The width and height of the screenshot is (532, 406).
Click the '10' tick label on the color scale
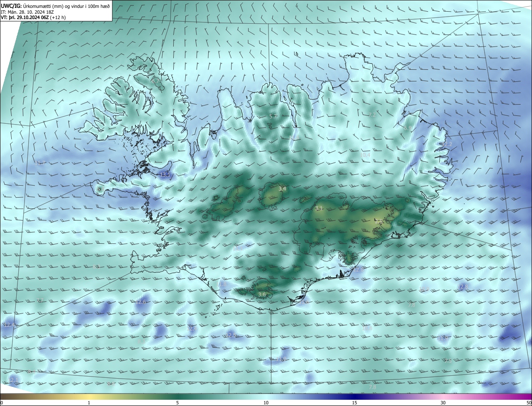(x=266, y=403)
